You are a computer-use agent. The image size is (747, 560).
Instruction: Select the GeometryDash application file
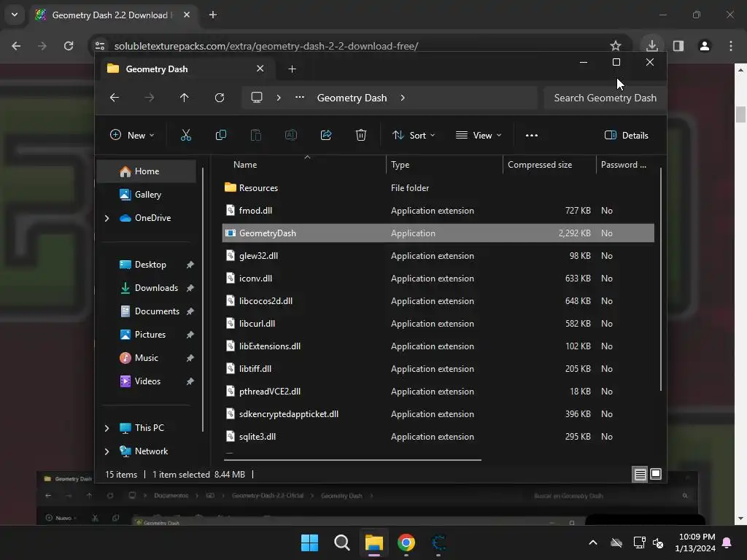coord(438,233)
